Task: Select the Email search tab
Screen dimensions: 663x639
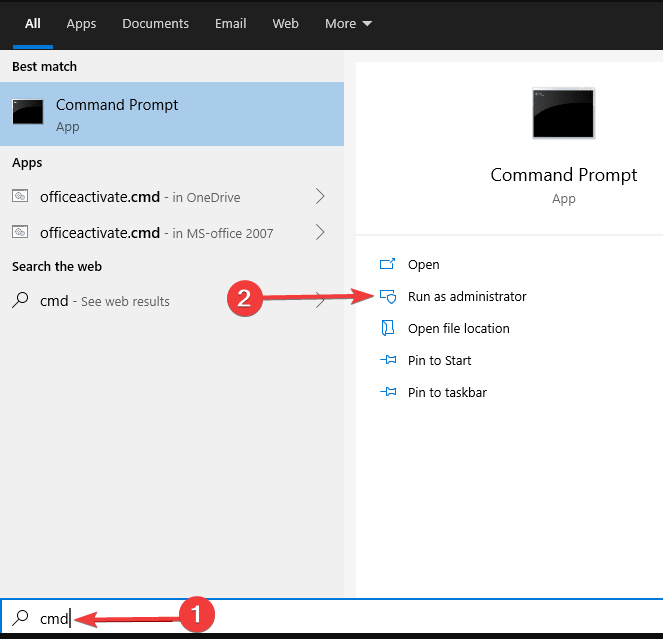Action: click(x=230, y=24)
